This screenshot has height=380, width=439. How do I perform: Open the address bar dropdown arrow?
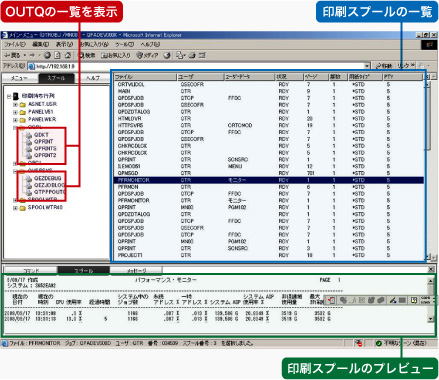(367, 66)
